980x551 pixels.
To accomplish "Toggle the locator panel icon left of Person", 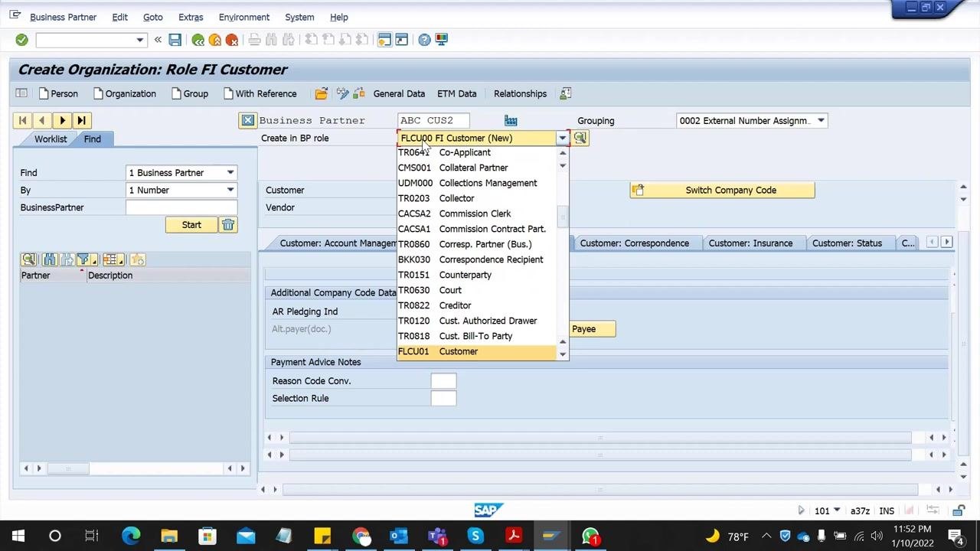I will click(x=21, y=93).
